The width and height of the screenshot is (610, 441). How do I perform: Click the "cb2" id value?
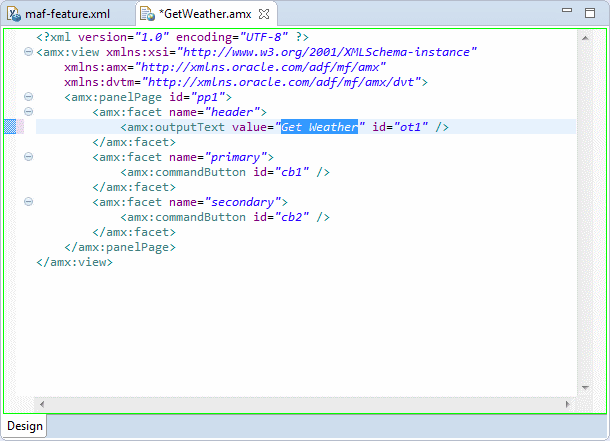click(x=292, y=217)
